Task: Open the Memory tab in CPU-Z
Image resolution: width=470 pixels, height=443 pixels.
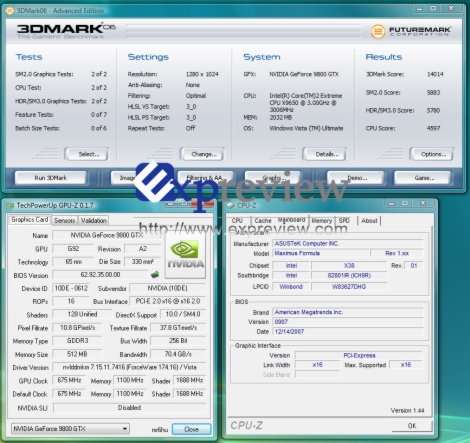Action: pyautogui.click(x=322, y=221)
